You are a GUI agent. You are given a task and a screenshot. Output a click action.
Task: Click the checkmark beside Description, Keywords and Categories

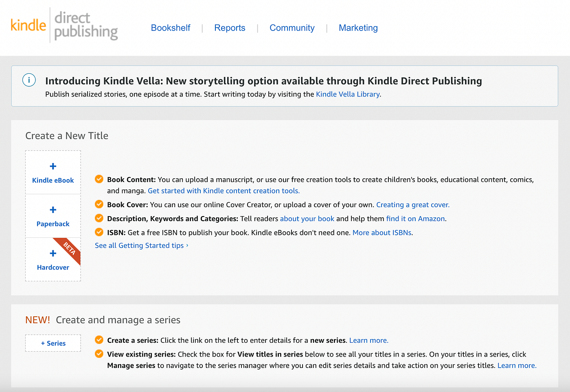pyautogui.click(x=99, y=218)
